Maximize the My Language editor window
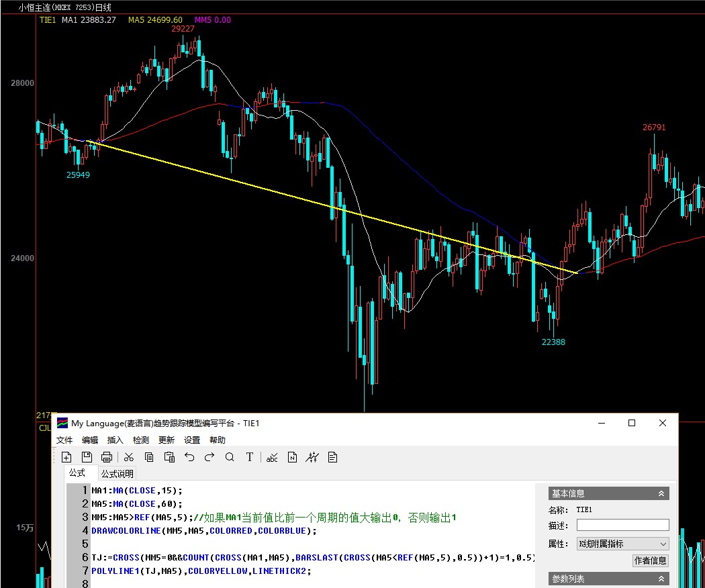The width and height of the screenshot is (705, 588). 632,423
